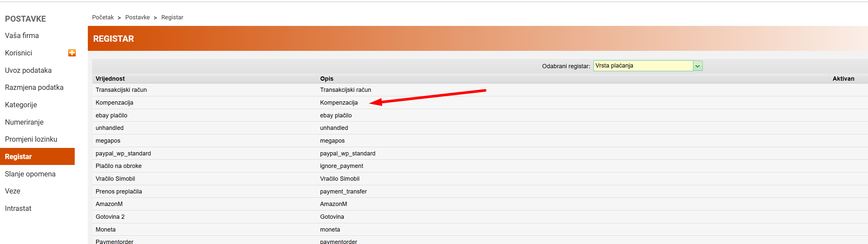Select the ebay plačilo value cell

[111, 115]
